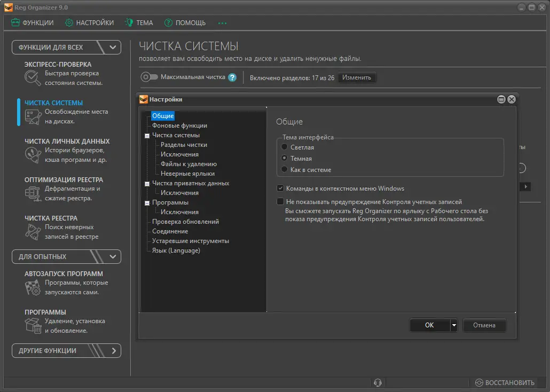The height and width of the screenshot is (392, 550).
Task: Select the Как в системе theme option
Action: coord(285,170)
